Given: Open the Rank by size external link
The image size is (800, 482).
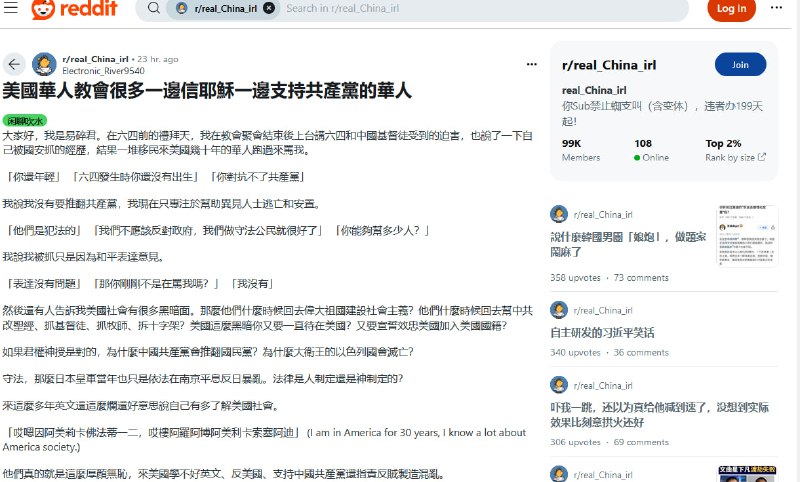Looking at the screenshot, I should (x=736, y=158).
